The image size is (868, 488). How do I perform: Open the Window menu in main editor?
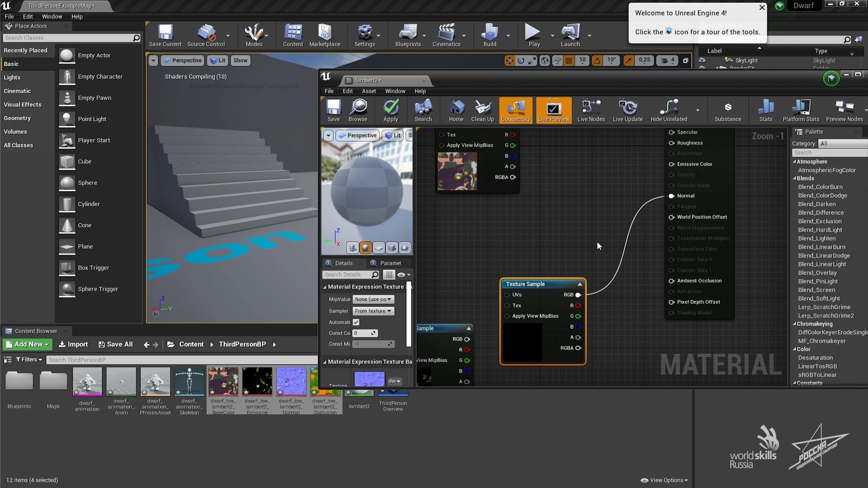coord(52,17)
